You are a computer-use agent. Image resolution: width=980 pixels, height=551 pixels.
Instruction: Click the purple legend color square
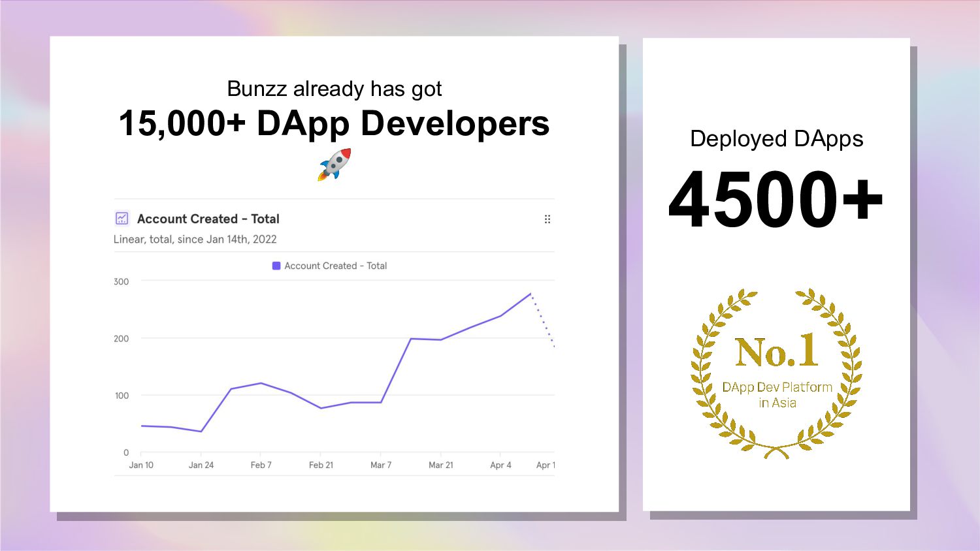(x=276, y=266)
